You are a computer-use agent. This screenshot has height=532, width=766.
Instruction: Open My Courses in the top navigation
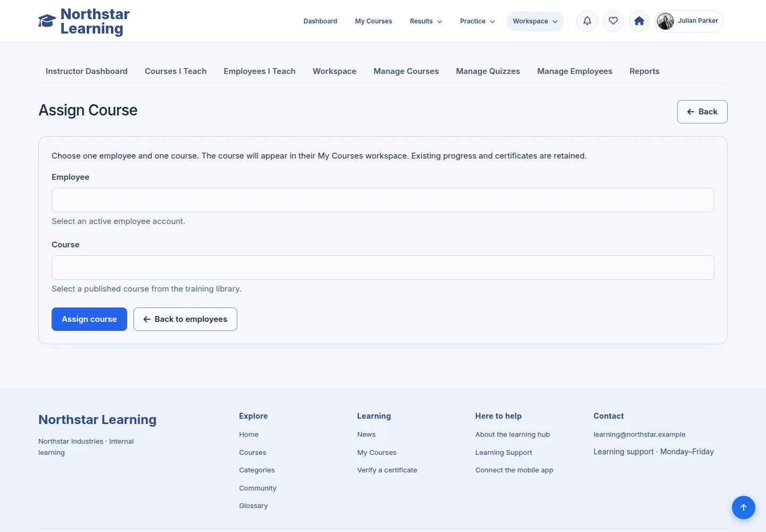[x=373, y=21]
